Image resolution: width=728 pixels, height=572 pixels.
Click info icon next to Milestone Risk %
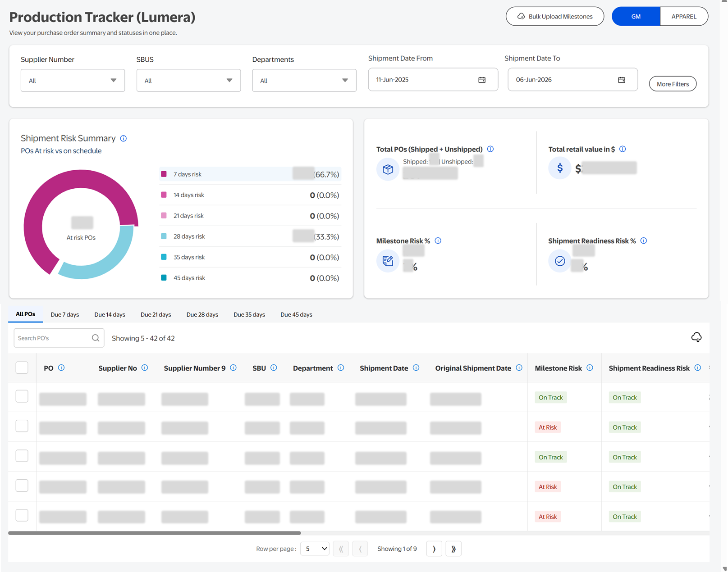(438, 241)
